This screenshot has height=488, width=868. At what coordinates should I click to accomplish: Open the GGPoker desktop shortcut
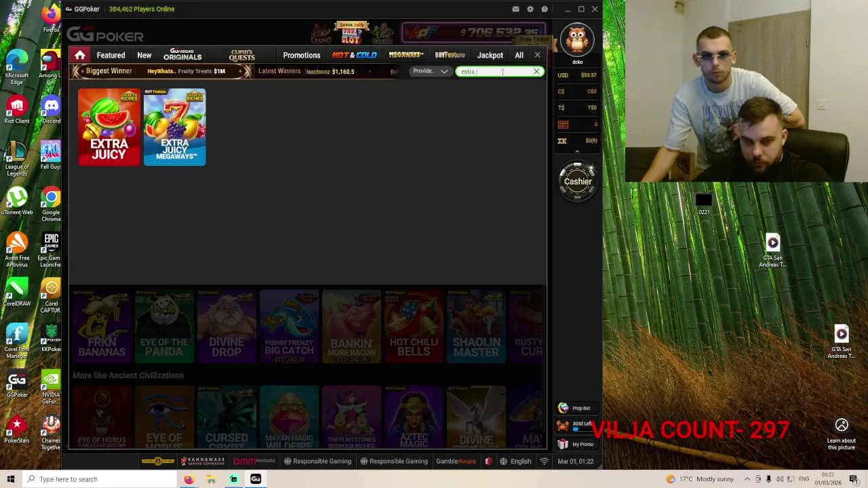point(17,384)
